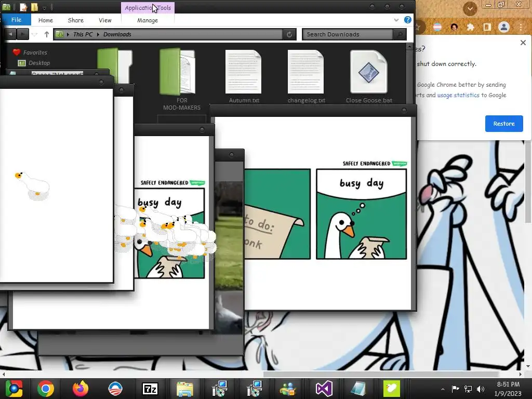Open Chrome extensions puzzle icon
Image resolution: width=532 pixels, height=399 pixels.
coord(470,27)
